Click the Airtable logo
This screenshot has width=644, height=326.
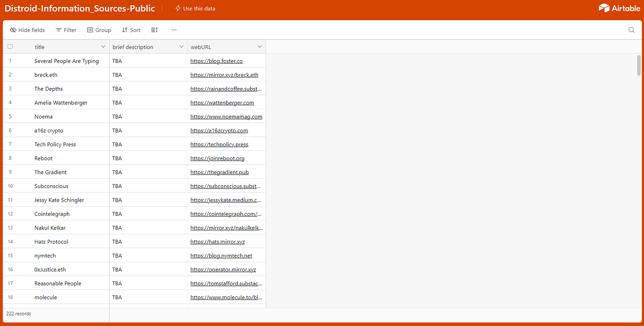tap(619, 8)
